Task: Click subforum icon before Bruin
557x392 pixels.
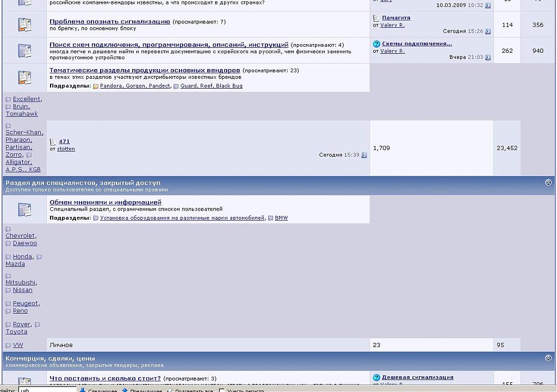Action: 8,107
